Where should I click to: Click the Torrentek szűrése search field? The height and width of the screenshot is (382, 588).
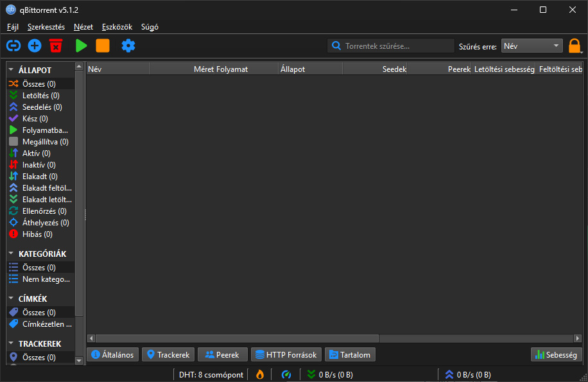point(397,46)
